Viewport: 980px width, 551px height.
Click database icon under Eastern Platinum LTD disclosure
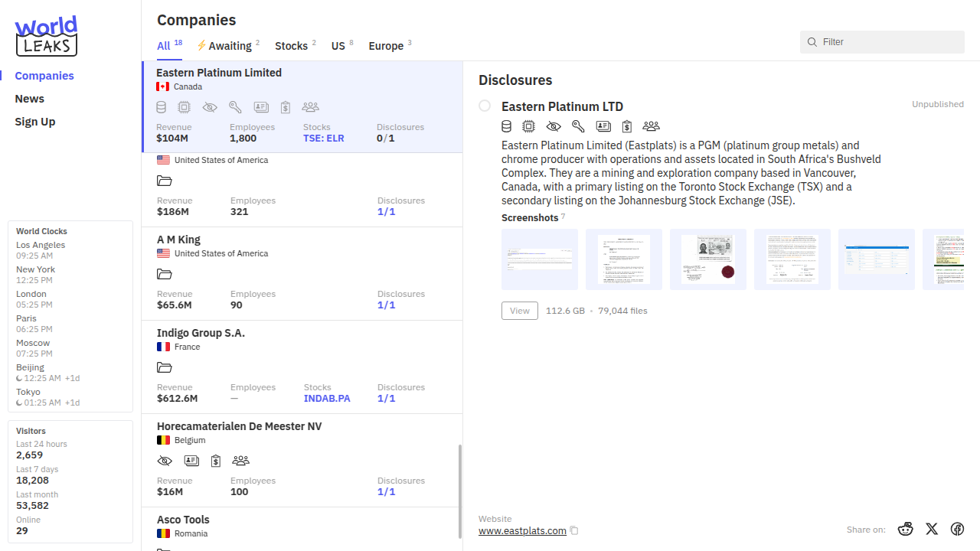pos(507,126)
